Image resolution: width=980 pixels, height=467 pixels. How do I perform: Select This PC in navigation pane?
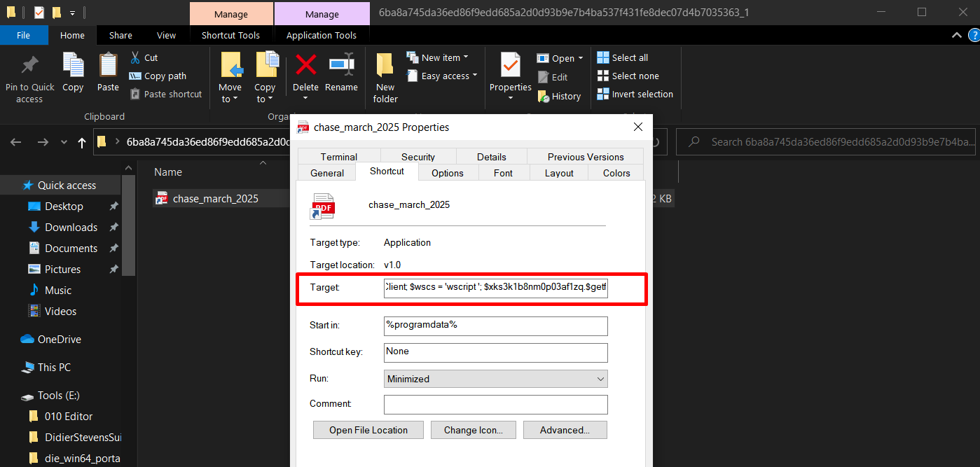pyautogui.click(x=54, y=367)
